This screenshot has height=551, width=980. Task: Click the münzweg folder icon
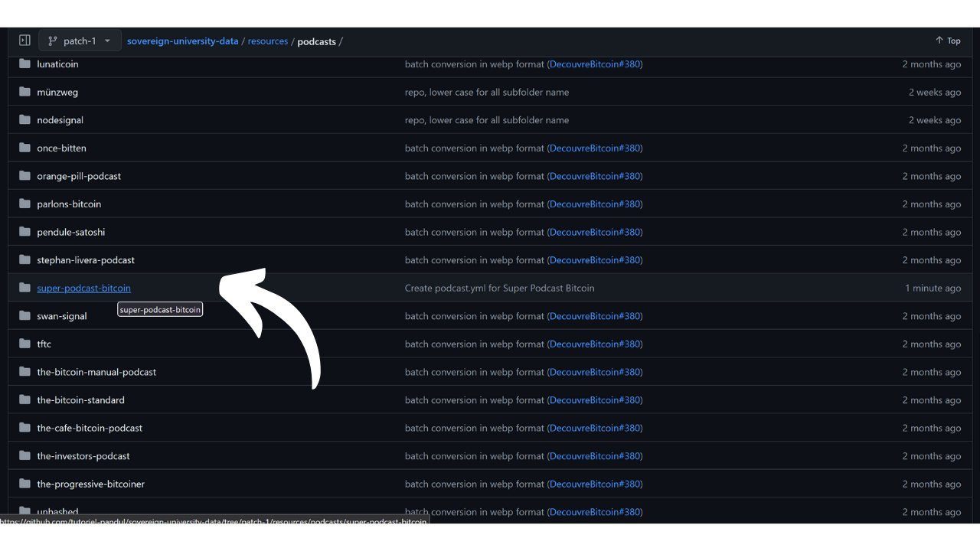click(24, 92)
